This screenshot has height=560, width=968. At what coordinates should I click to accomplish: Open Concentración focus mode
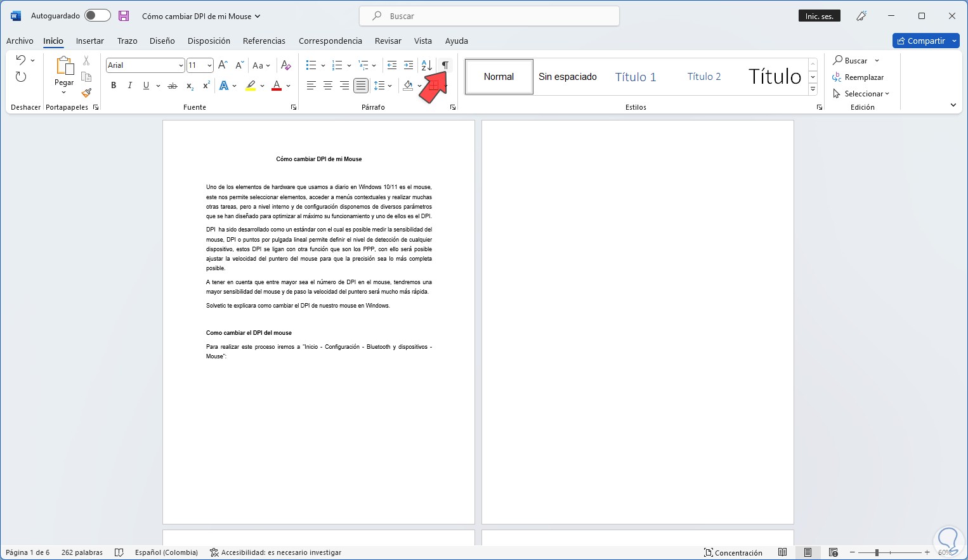(733, 552)
